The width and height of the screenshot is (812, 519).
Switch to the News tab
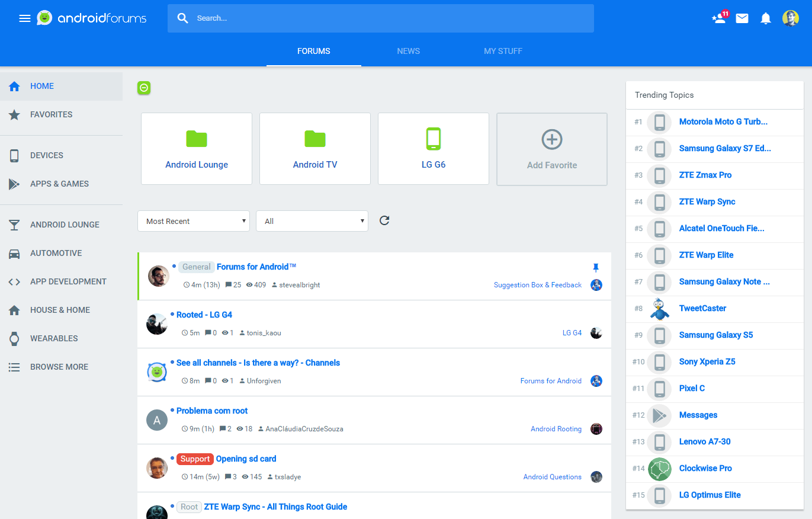click(409, 51)
